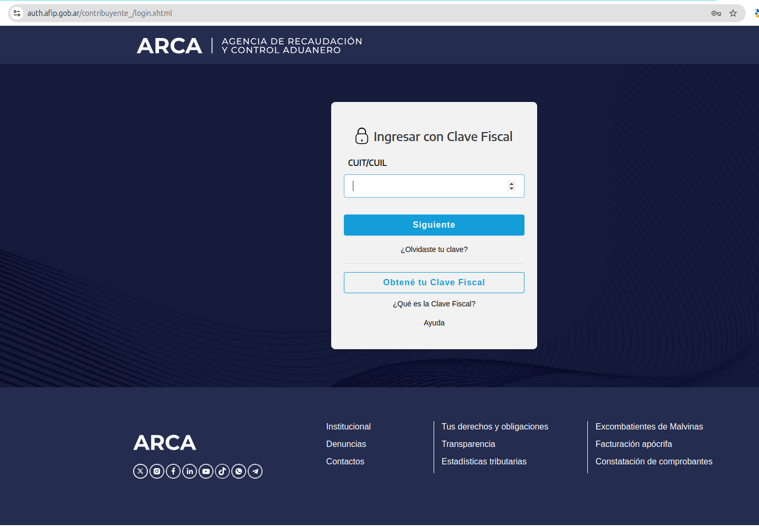The width and height of the screenshot is (759, 532).
Task: Click the CUIT/CUIL number stepper arrows
Action: pyautogui.click(x=511, y=186)
